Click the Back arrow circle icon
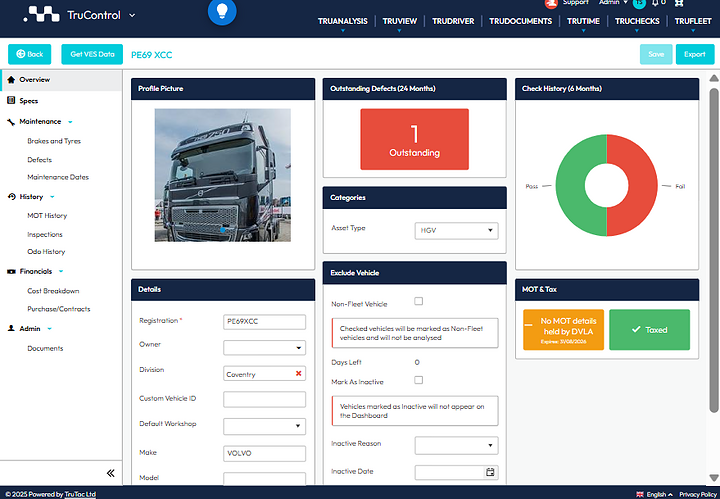Viewport: 720px width, 499px height. pyautogui.click(x=21, y=54)
